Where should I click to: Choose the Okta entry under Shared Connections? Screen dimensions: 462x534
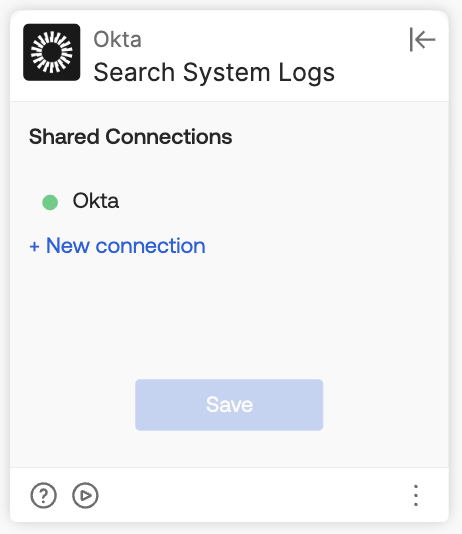pos(80,201)
